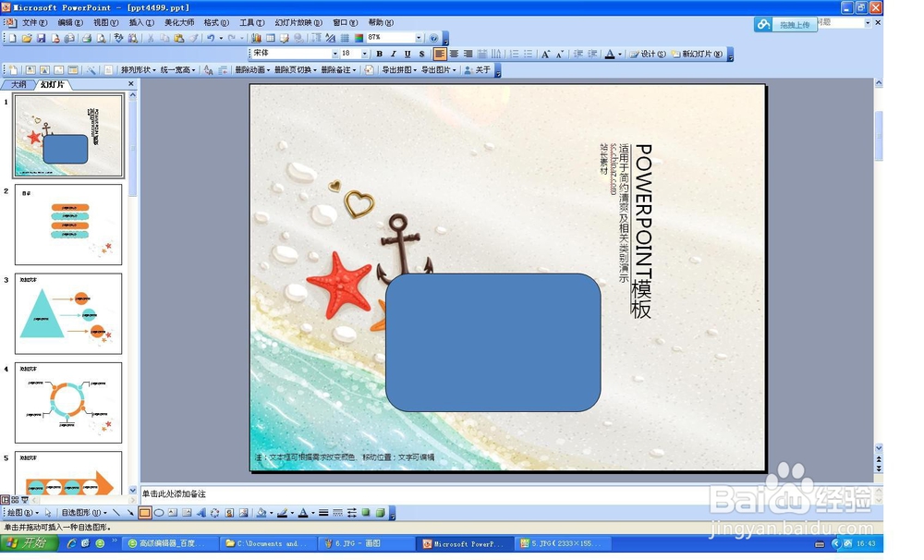Toggle the show grid icon
Image resolution: width=924 pixels, height=560 pixels.
pos(345,38)
